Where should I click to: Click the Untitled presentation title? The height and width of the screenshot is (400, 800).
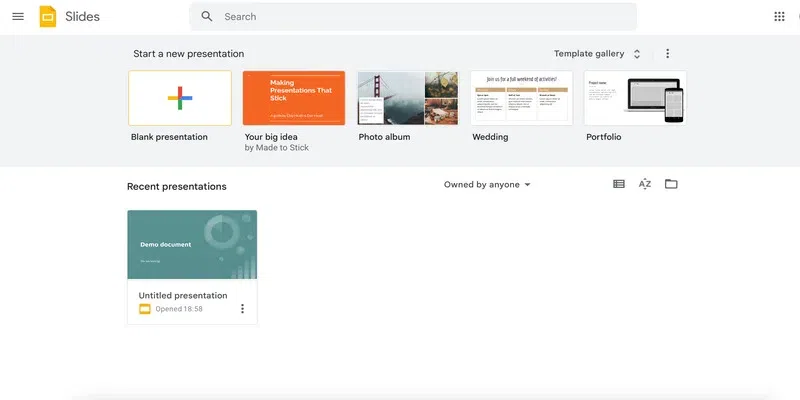click(x=183, y=296)
